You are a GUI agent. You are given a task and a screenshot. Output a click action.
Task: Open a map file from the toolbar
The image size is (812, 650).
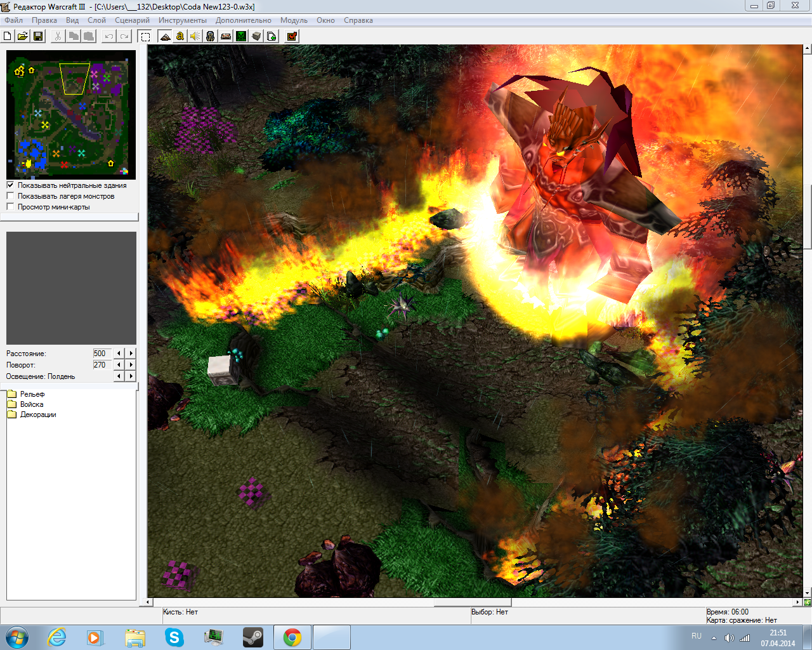[x=23, y=36]
